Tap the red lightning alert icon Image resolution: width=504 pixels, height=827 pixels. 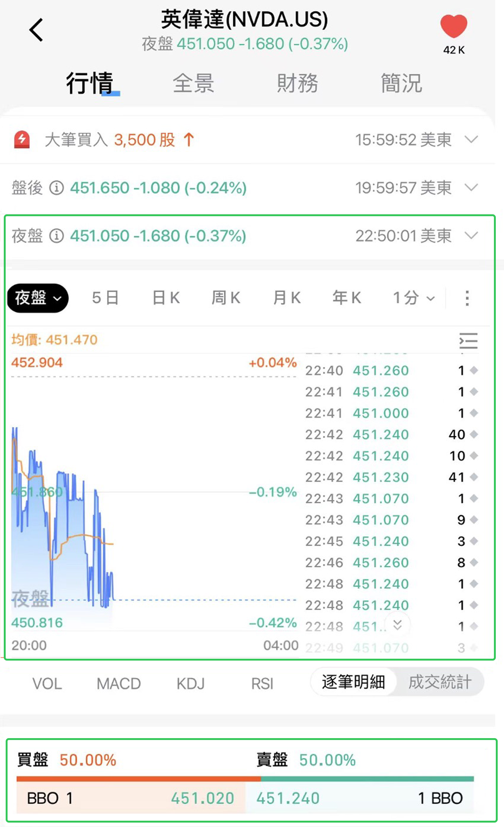(x=22, y=140)
